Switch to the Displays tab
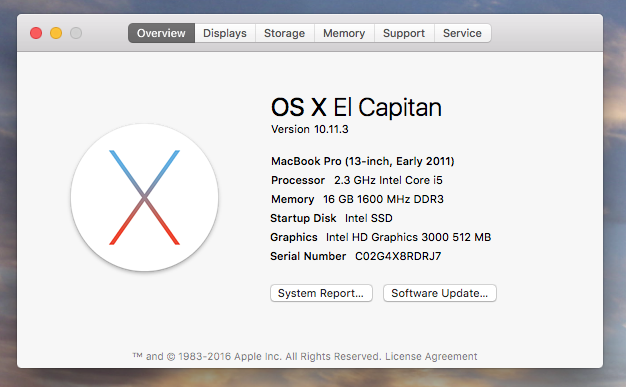 pos(225,33)
